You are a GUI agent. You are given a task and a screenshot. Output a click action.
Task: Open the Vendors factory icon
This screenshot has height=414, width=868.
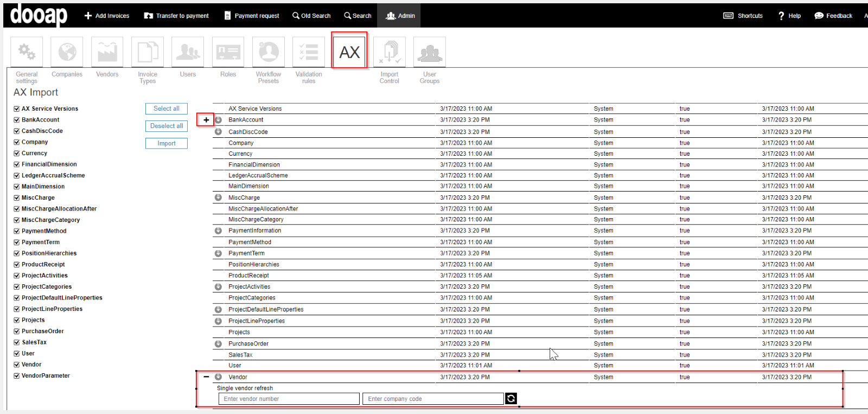107,52
